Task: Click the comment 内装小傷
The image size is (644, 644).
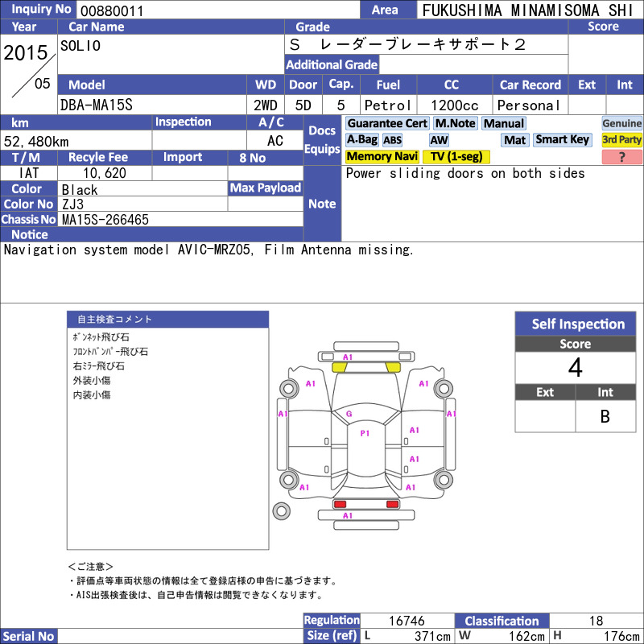Action: tap(92, 394)
